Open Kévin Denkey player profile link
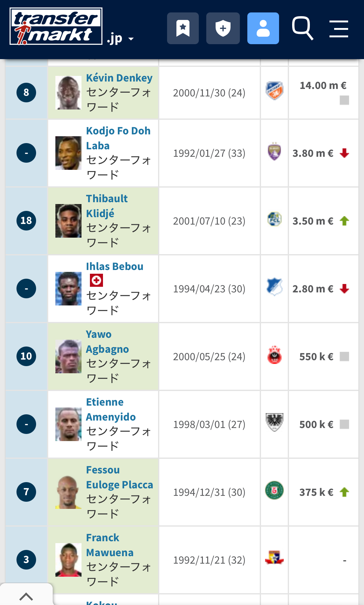The image size is (364, 605). point(119,78)
